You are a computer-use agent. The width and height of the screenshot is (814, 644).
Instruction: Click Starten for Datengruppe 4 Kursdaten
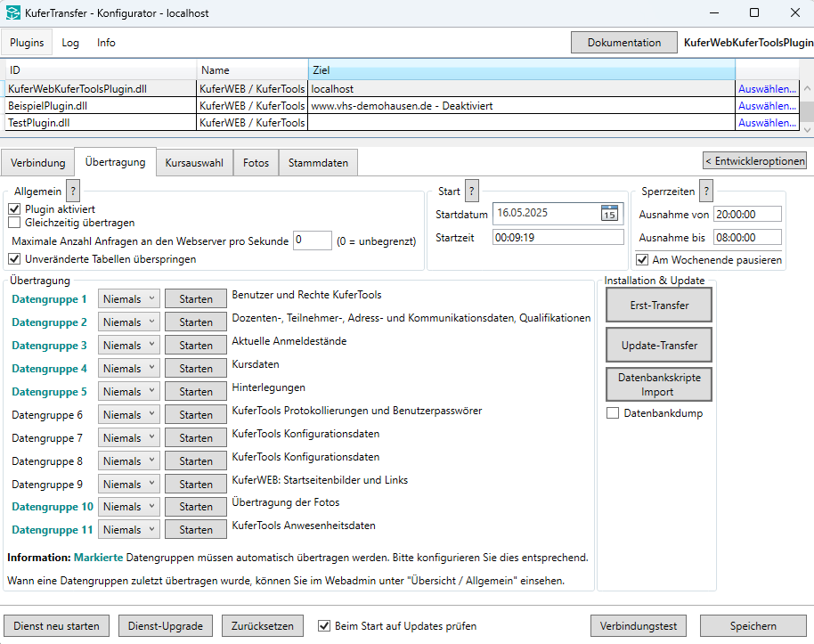(196, 368)
